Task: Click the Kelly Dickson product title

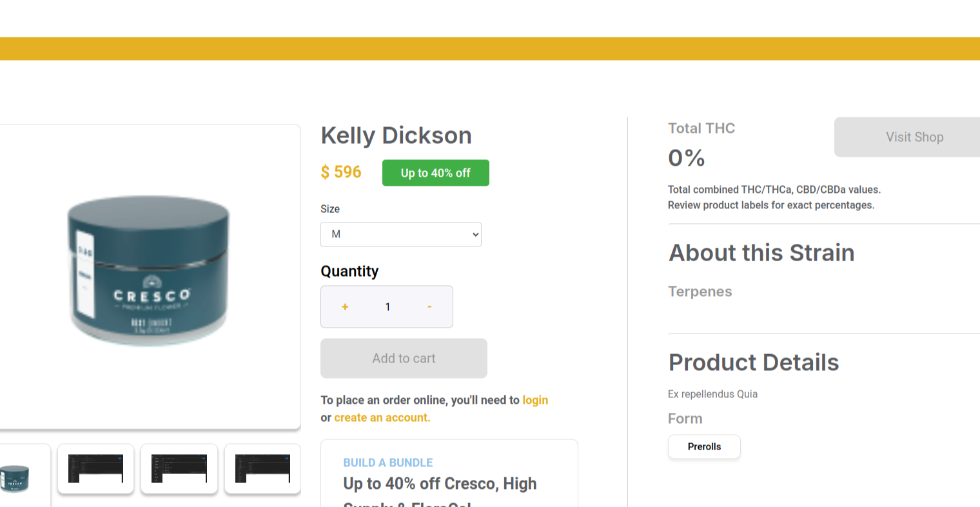Action: coord(397,135)
